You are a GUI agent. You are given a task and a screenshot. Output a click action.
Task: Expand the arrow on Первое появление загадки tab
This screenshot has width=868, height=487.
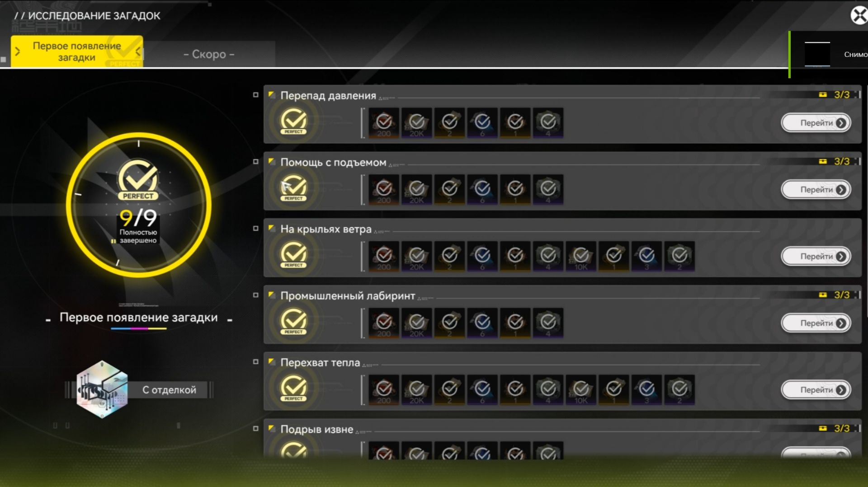tap(18, 52)
